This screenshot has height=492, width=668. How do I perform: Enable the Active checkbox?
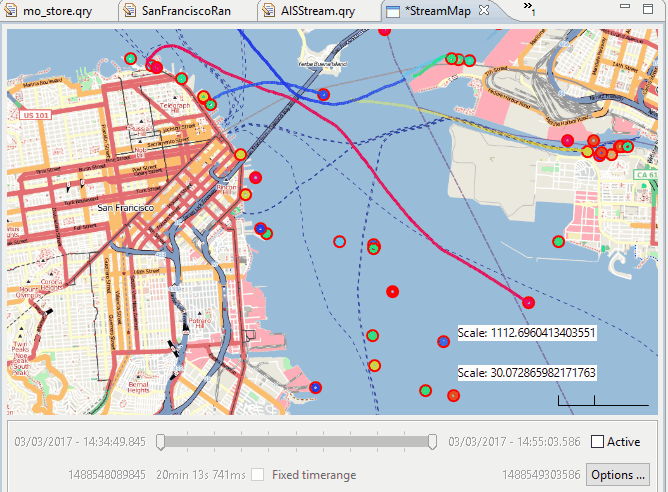pos(598,442)
